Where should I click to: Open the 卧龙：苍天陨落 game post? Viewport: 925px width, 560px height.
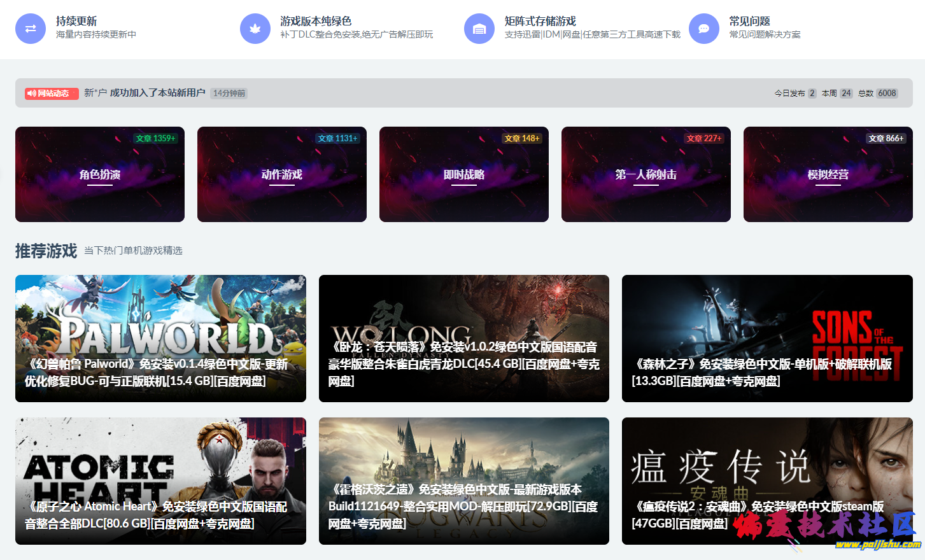pyautogui.click(x=463, y=338)
